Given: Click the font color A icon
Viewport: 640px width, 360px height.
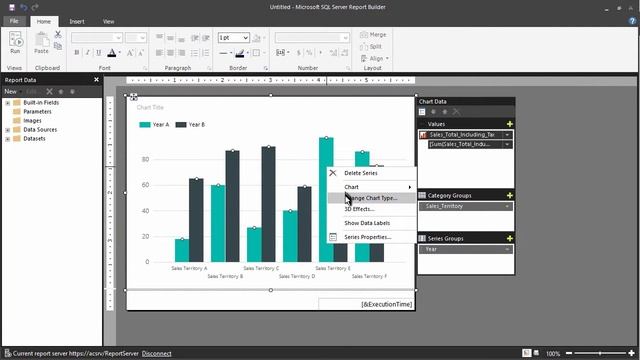Looking at the screenshot, I should point(111,53).
